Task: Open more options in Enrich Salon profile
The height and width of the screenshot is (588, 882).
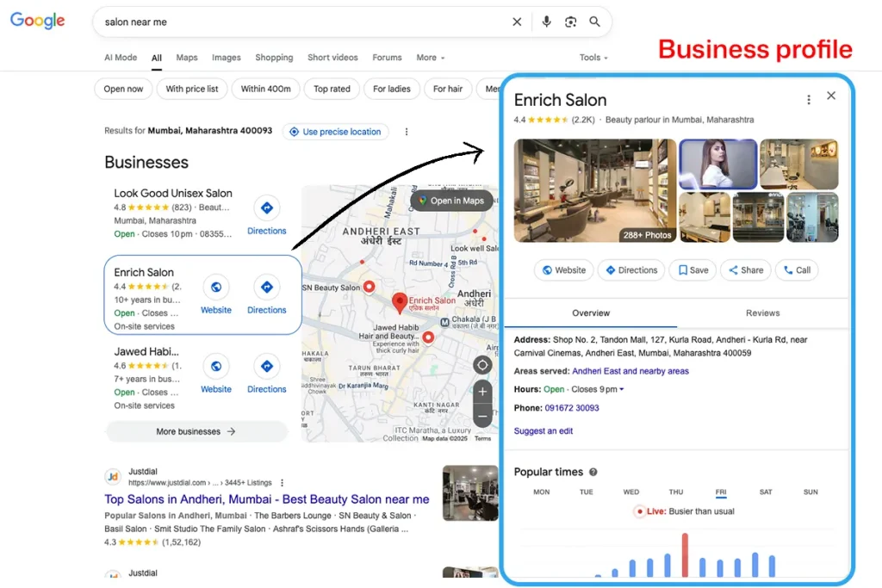Action: (808, 100)
